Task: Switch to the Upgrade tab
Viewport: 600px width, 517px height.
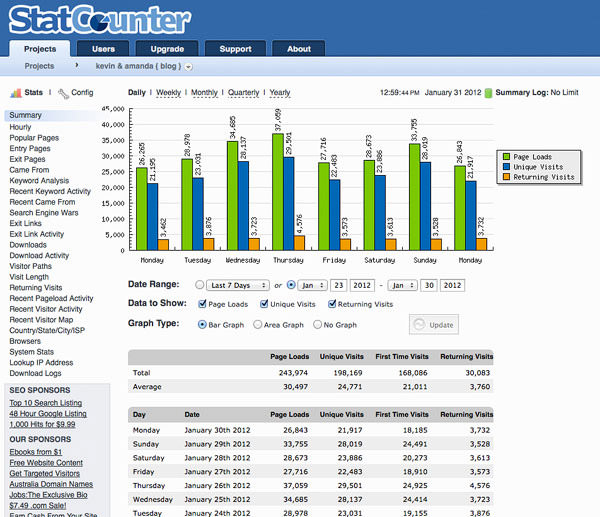Action: point(167,48)
